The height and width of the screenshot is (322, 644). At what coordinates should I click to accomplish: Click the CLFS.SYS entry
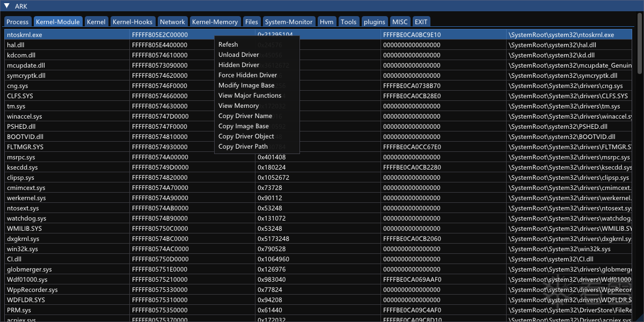coord(318,96)
